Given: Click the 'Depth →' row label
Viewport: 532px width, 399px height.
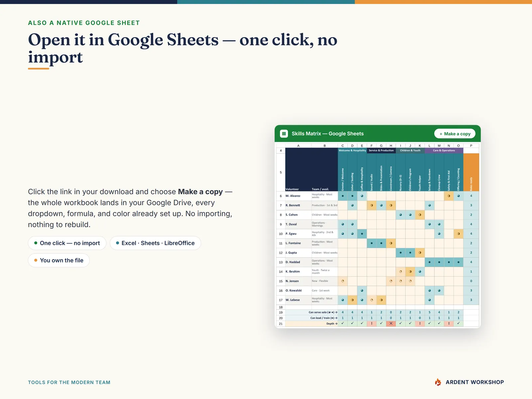Looking at the screenshot, I should (312, 324).
